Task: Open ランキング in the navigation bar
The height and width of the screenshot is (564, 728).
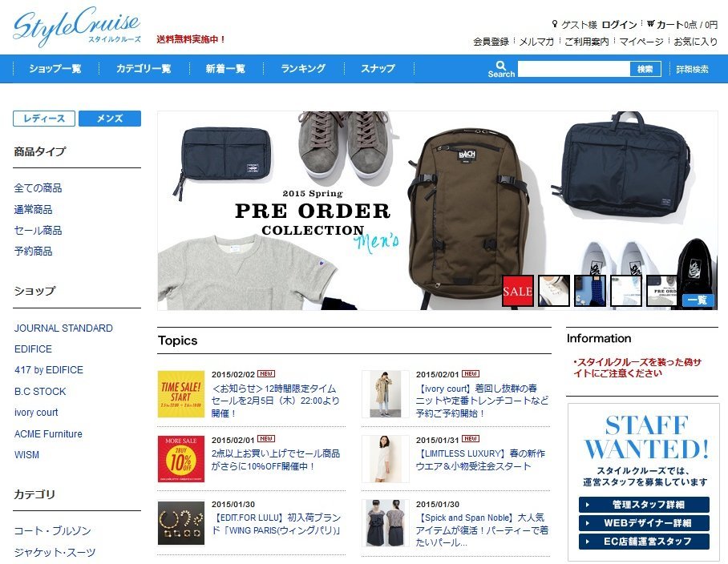Action: click(x=303, y=69)
